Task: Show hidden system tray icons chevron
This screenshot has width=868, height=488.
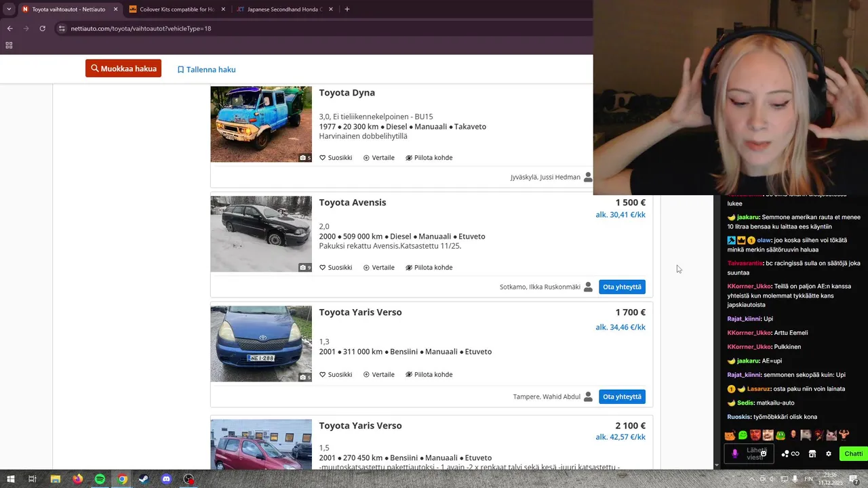Action: click(751, 479)
